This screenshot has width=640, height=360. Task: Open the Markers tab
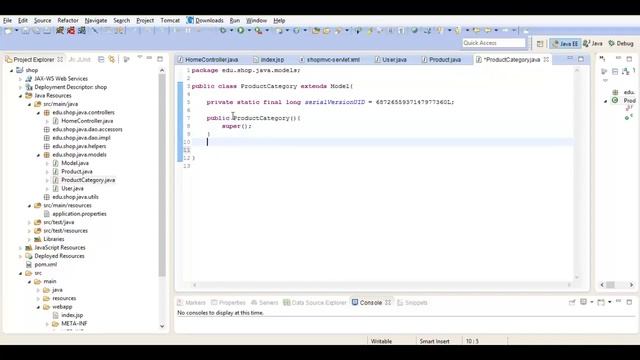(191, 302)
